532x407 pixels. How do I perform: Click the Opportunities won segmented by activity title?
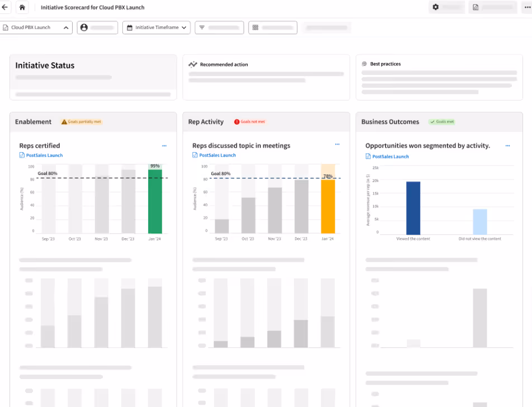coord(428,145)
